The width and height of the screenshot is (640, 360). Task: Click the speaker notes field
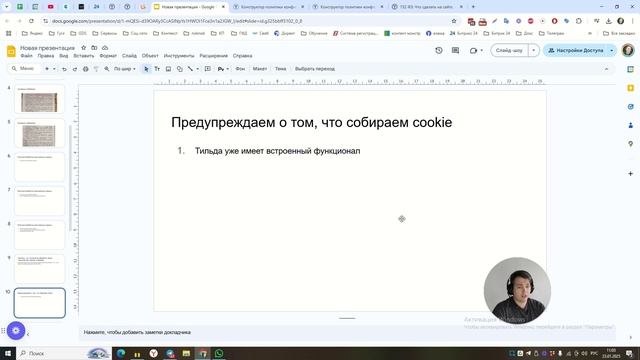[347, 332]
